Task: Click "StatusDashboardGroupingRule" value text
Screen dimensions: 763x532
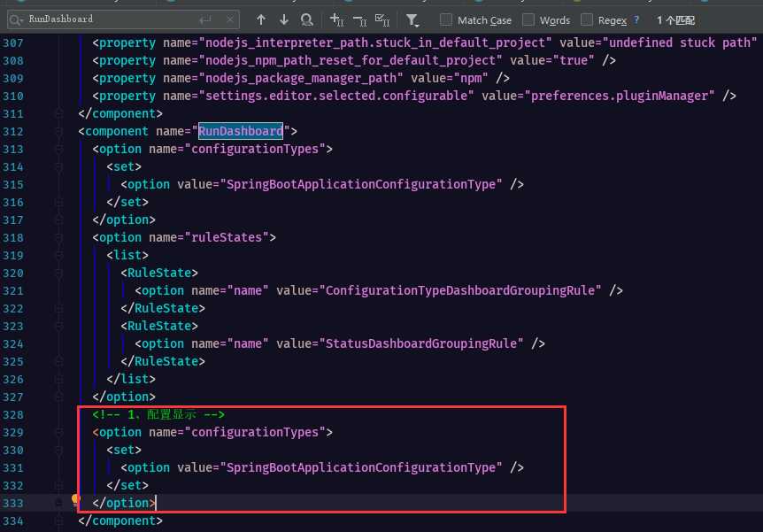Action: pos(421,343)
